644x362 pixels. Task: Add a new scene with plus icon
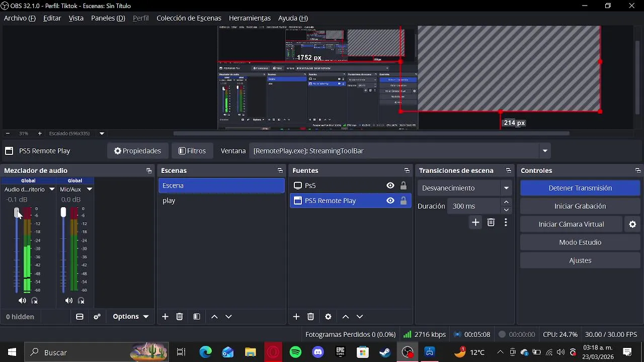pos(165,317)
